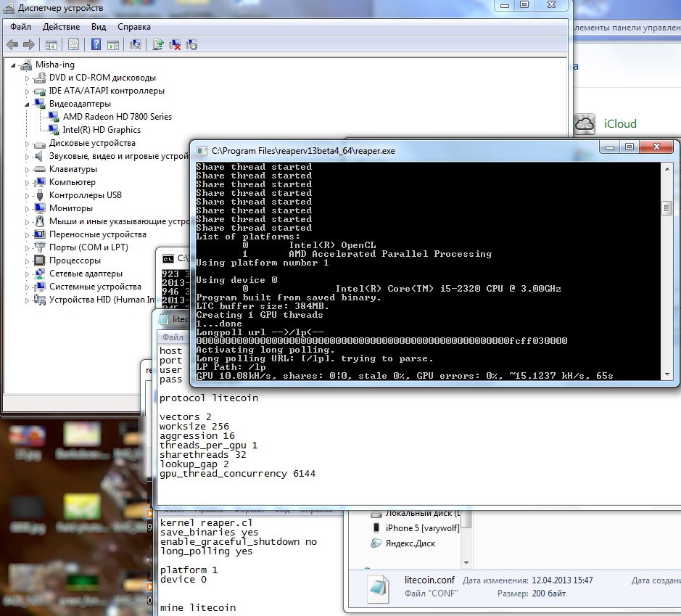681x616 pixels.
Task: Click the Explorer sidebar scrollbar down arrow
Action: tap(466, 562)
